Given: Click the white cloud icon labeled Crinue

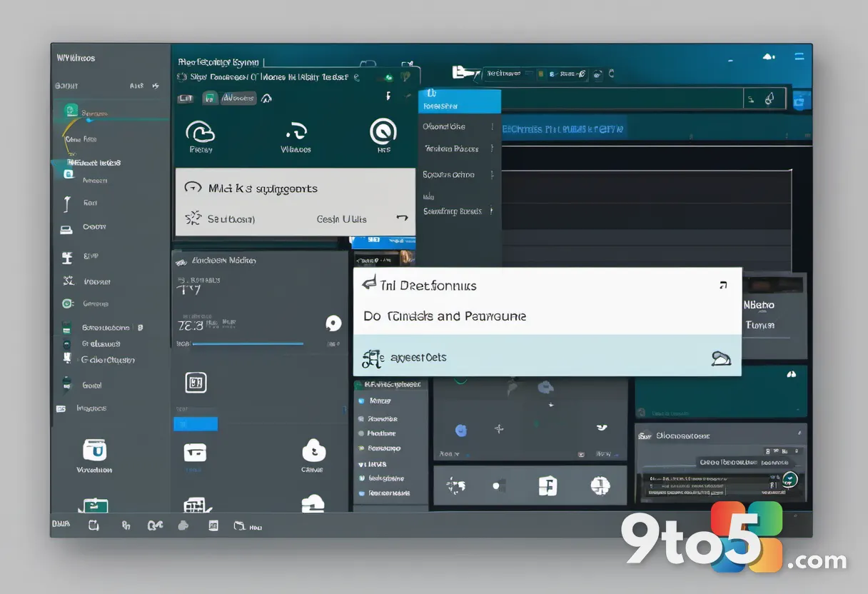Looking at the screenshot, I should point(313,450).
